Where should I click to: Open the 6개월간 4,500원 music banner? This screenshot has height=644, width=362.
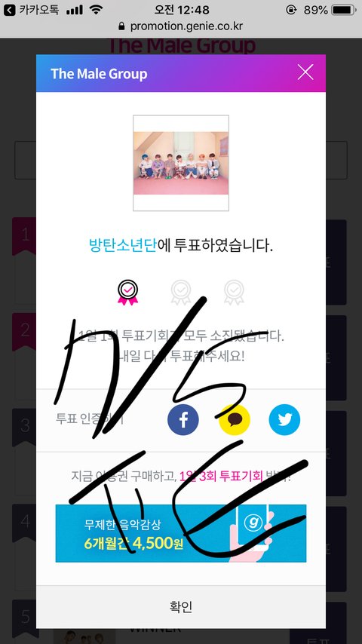[x=181, y=533]
